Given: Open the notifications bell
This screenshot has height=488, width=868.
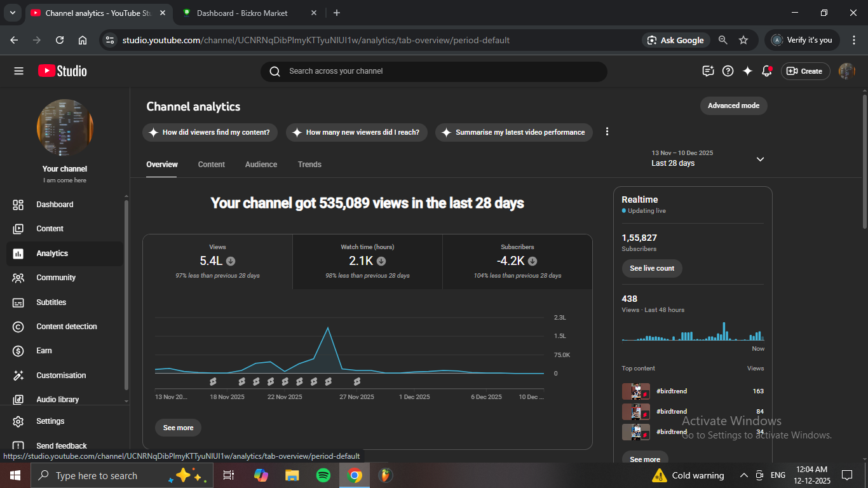Looking at the screenshot, I should tap(767, 71).
